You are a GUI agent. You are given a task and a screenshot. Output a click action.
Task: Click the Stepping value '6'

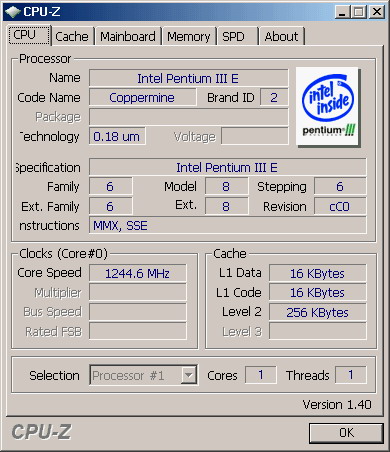pos(340,186)
